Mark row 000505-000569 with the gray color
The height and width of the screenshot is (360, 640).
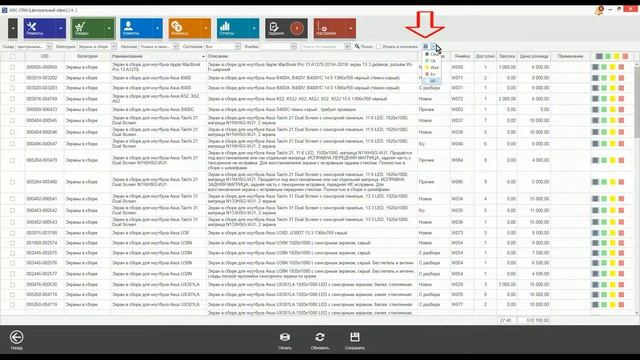coord(596,67)
